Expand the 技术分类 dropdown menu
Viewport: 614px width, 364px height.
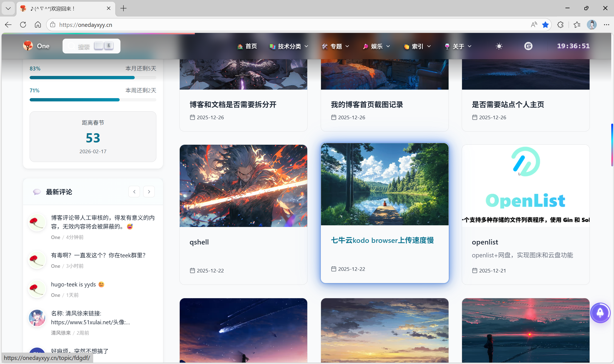[x=289, y=46]
